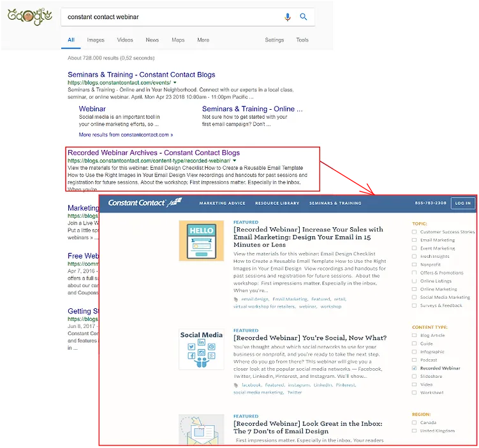Screen dimensions: 479x448
Task: Click 'virtual workshop for retailers' tag
Action: 265,306
